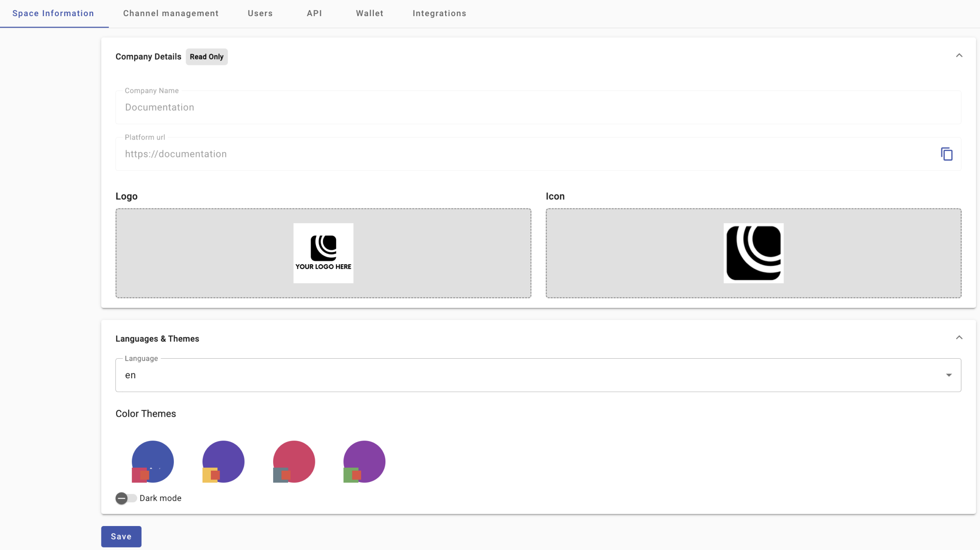Switch to the Integrations tab
The image size is (980, 550).
coord(439,14)
